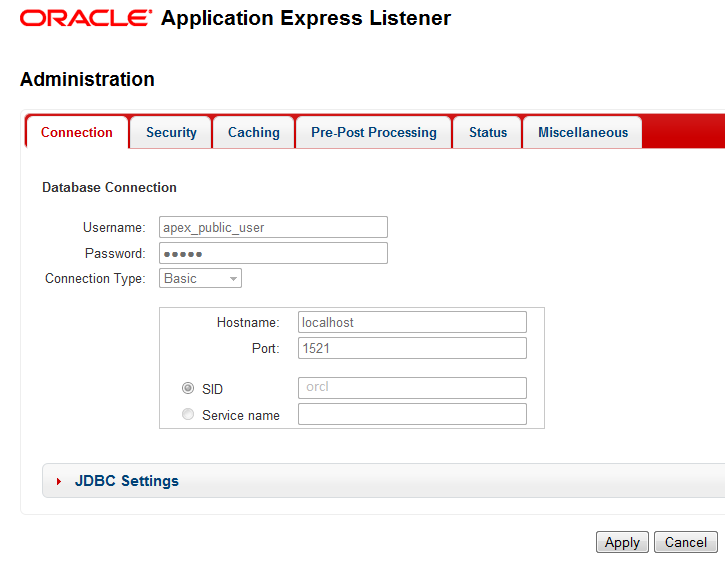The height and width of the screenshot is (561, 725).
Task: Focus the Password input field
Action: [x=273, y=253]
